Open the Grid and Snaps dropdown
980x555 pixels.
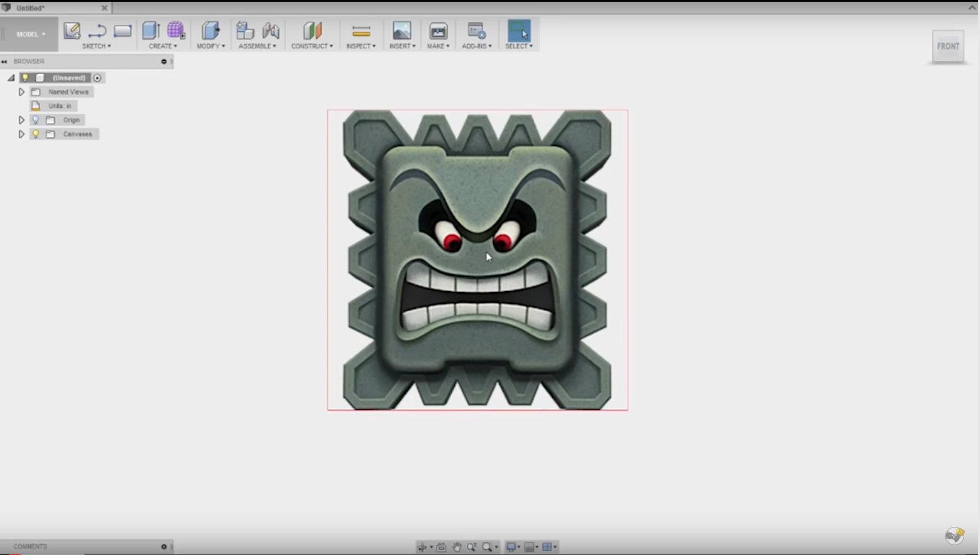(x=529, y=547)
